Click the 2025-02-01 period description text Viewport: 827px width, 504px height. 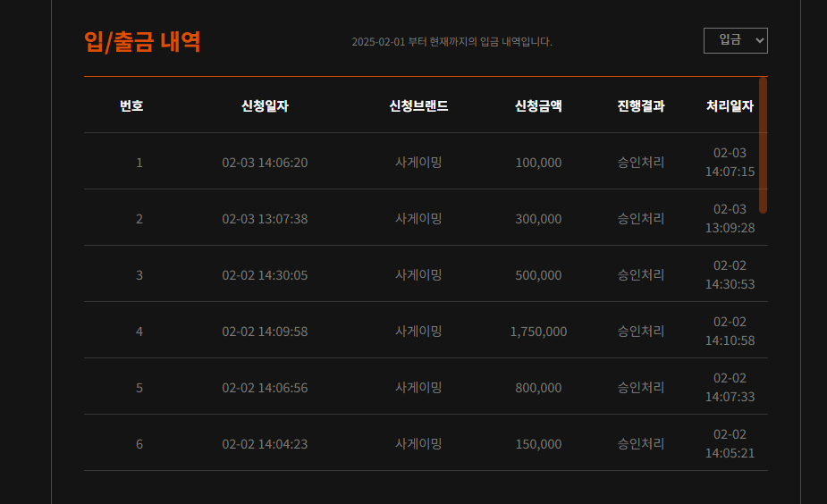tap(451, 42)
